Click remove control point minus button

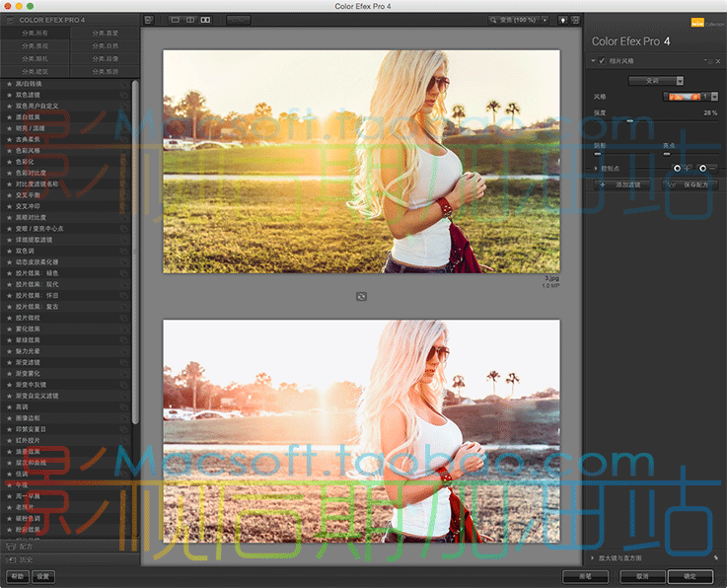tap(708, 169)
